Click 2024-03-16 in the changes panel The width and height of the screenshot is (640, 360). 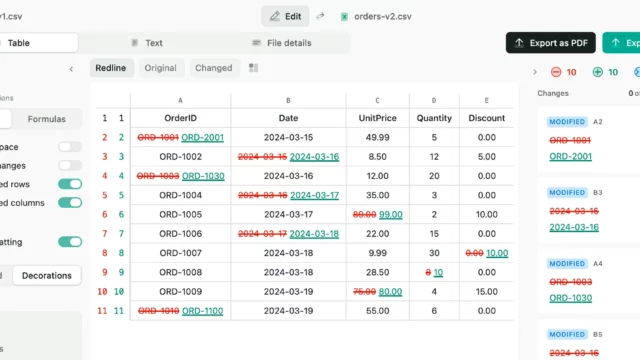click(x=574, y=227)
